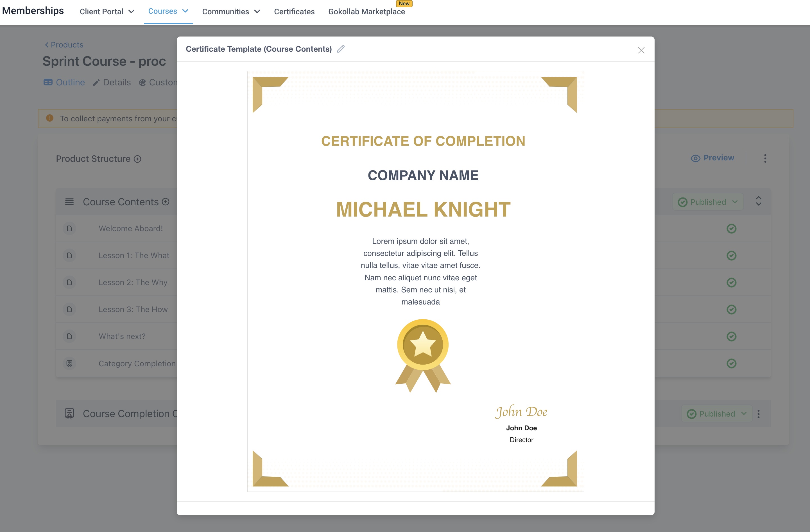Select the Category Completion item
Image resolution: width=810 pixels, height=532 pixels.
point(137,364)
